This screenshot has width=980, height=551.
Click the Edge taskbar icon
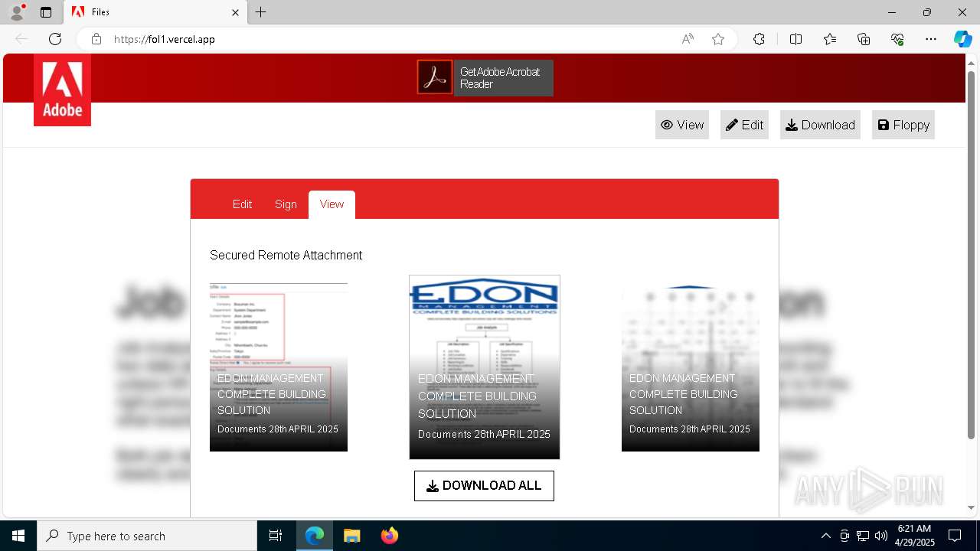315,536
